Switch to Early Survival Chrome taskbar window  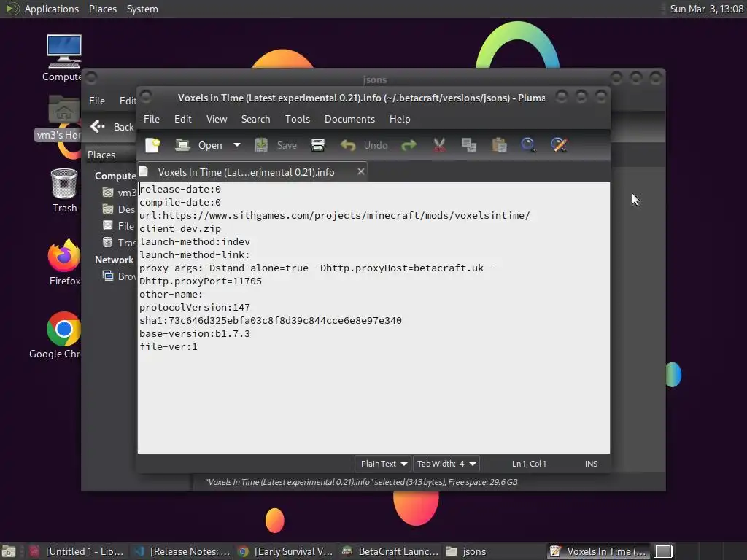(286, 551)
